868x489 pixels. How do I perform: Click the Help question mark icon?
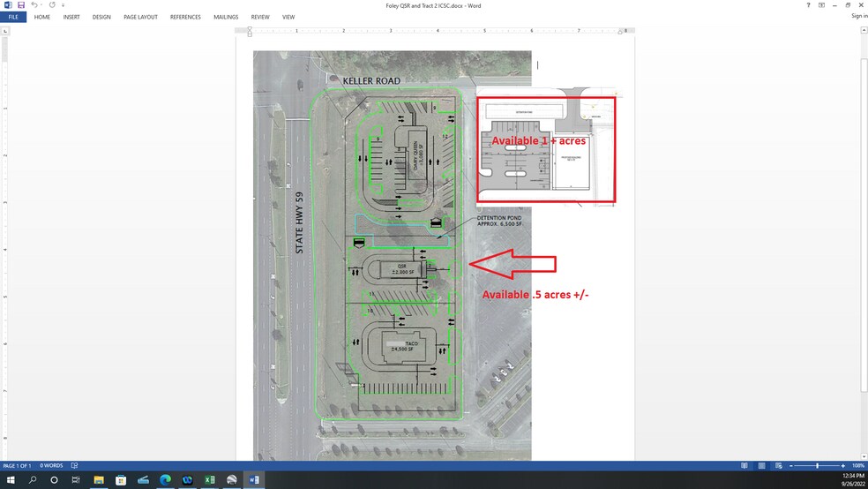809,5
